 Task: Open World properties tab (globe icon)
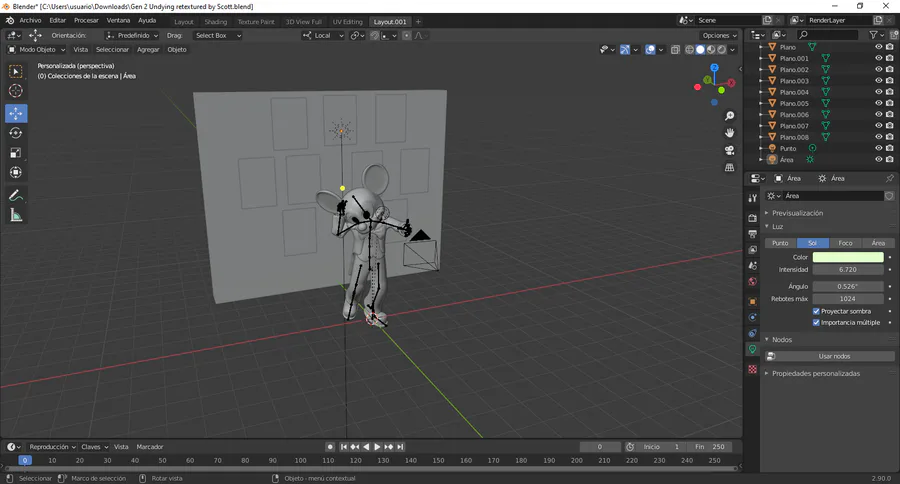[x=752, y=281]
